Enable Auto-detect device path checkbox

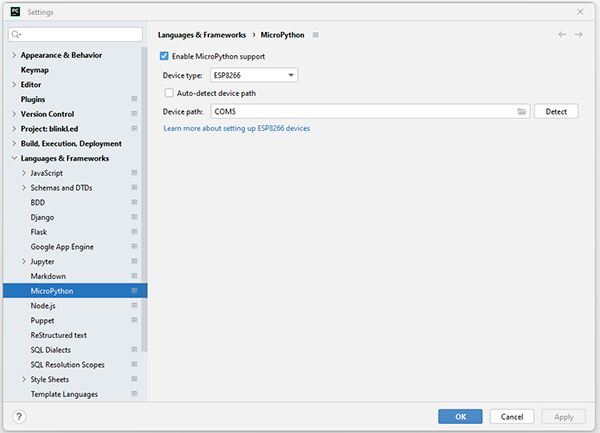point(169,93)
